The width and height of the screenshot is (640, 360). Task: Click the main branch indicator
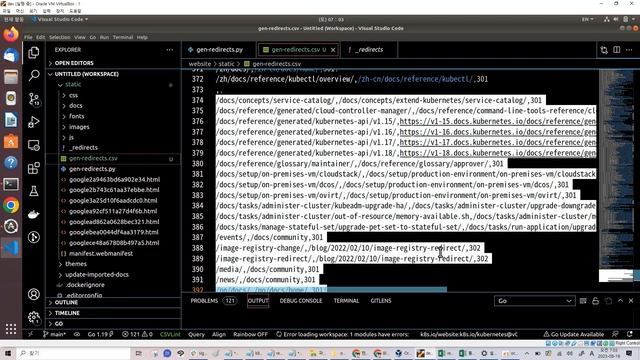[54, 334]
